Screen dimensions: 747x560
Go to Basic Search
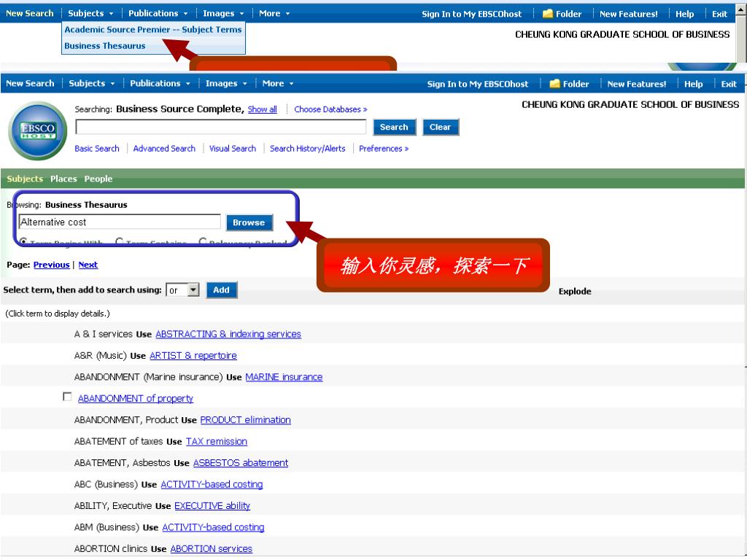pos(97,149)
